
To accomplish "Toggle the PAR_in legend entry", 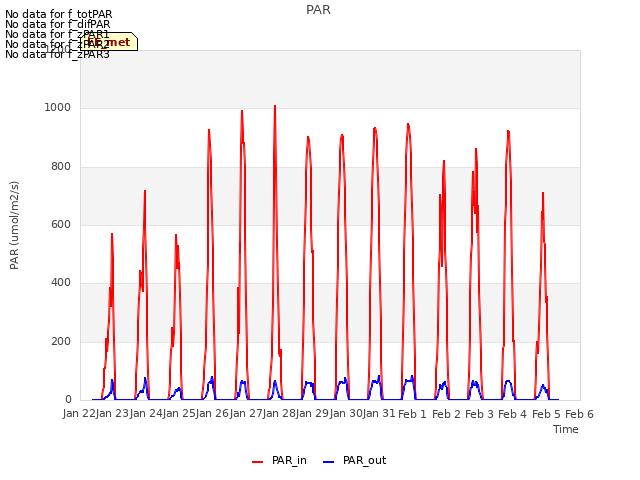I will [279, 460].
